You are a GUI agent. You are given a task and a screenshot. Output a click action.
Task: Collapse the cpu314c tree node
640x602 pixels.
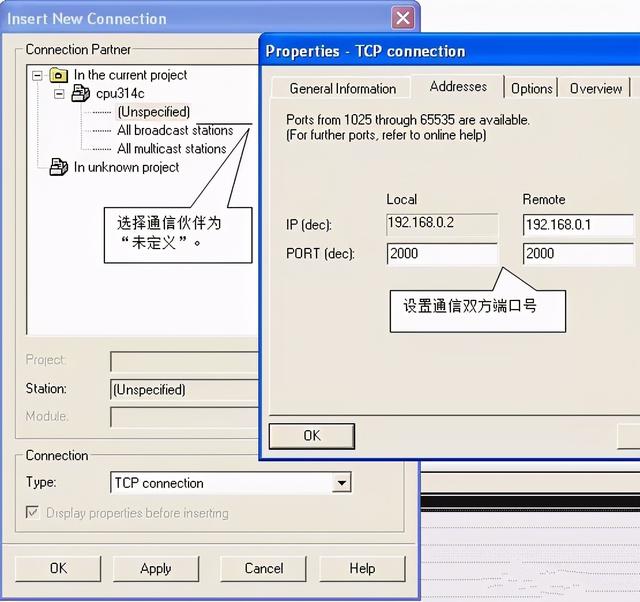(x=59, y=93)
